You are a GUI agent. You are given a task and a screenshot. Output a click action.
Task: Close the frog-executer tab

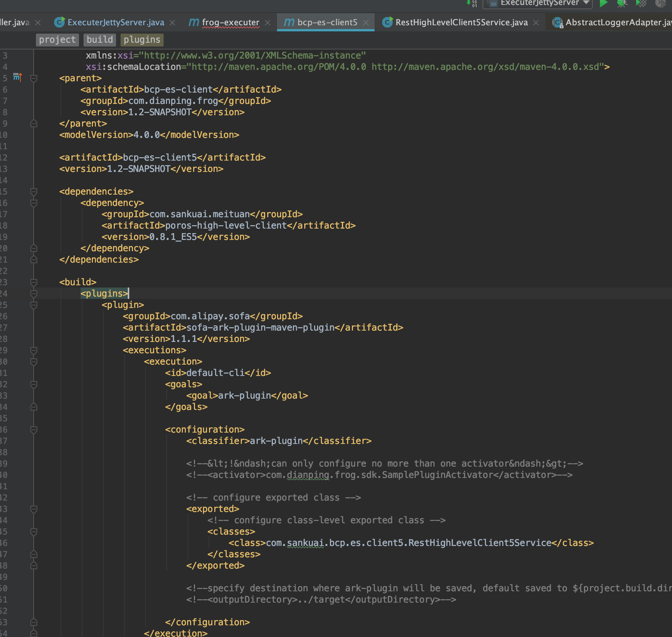point(267,22)
